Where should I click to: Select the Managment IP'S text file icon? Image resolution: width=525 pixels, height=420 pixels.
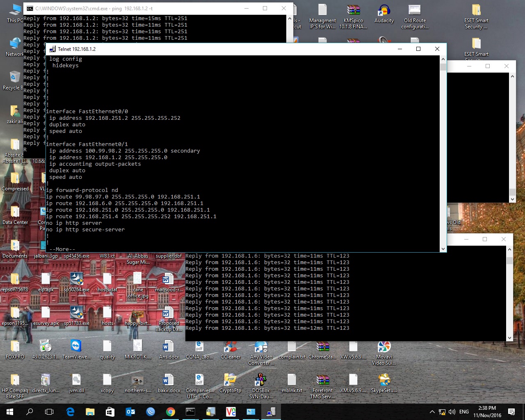click(x=322, y=16)
